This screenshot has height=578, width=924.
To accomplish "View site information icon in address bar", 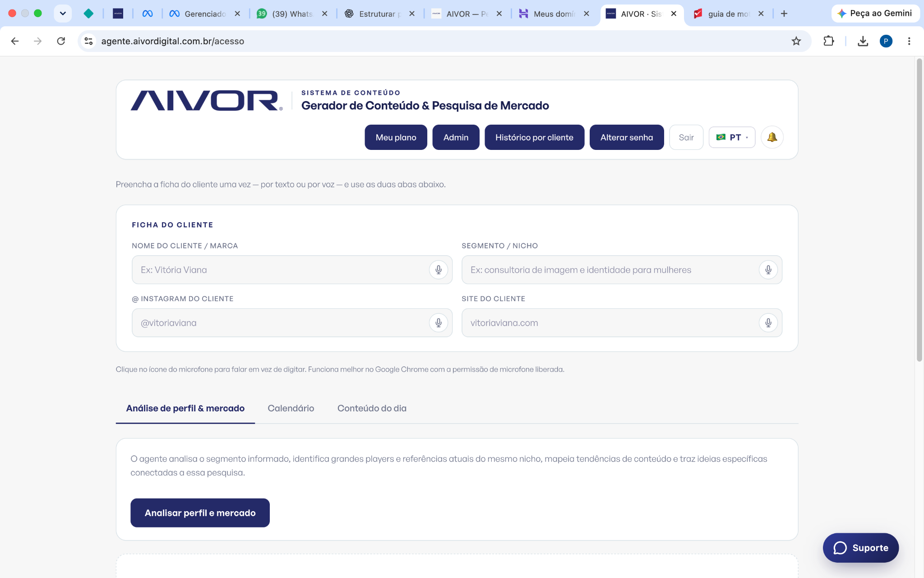I will (x=88, y=41).
